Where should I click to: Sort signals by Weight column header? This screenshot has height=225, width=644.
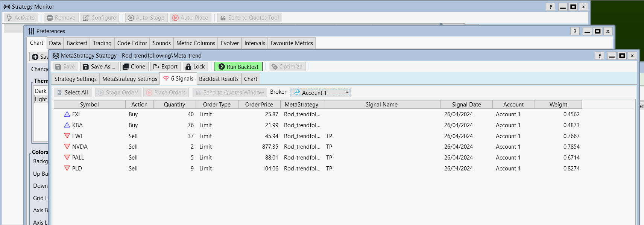click(x=558, y=105)
